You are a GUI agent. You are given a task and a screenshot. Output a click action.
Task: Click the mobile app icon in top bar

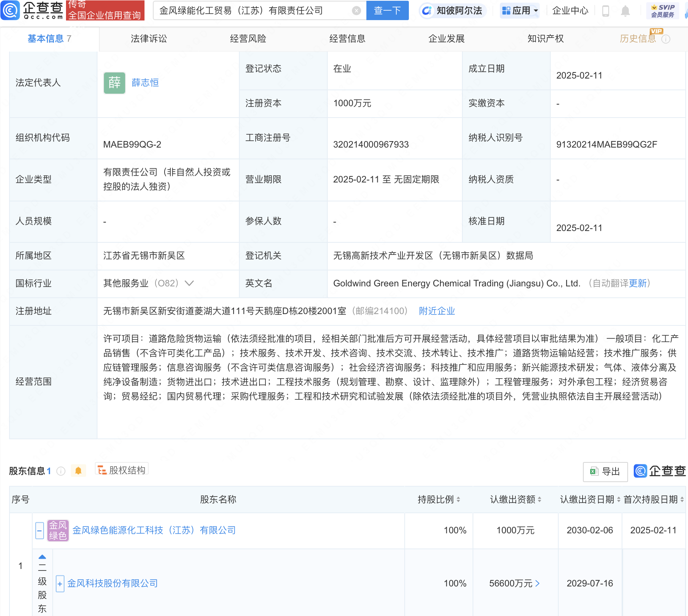[x=605, y=11]
